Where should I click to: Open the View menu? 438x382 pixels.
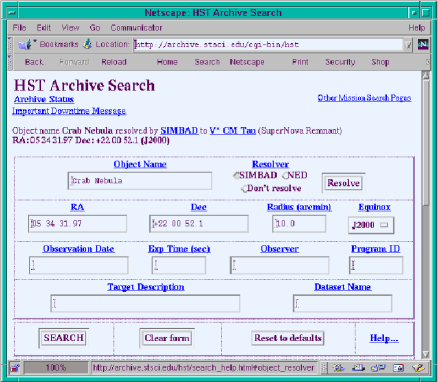(70, 28)
